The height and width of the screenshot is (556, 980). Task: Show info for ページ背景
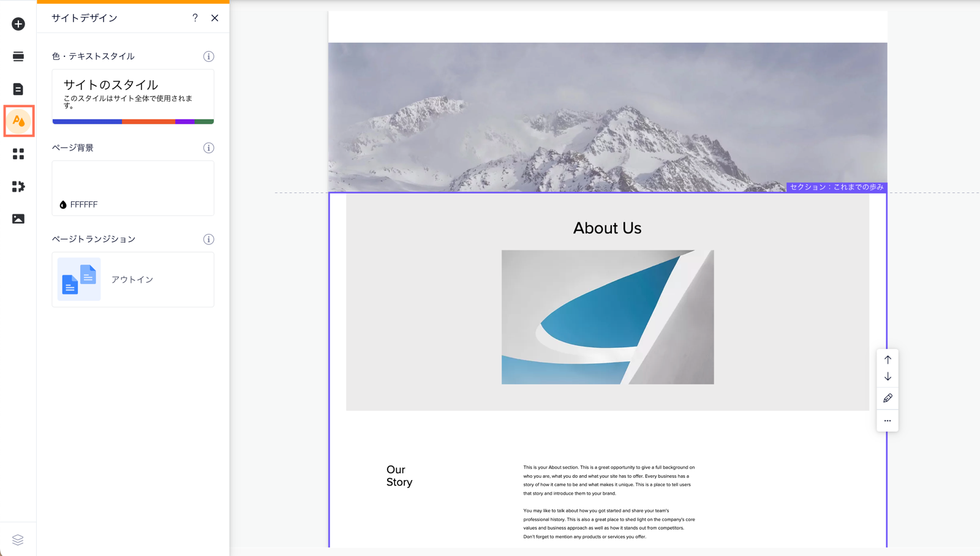click(x=209, y=148)
